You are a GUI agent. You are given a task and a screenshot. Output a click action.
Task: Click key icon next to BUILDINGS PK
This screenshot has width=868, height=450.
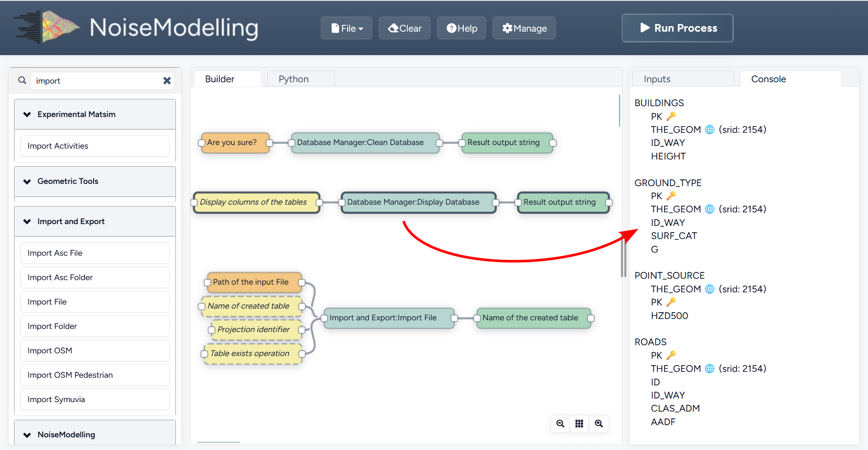pos(671,116)
